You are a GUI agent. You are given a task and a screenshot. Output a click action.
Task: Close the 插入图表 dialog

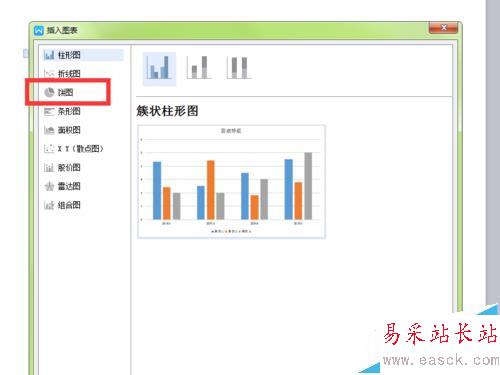coord(444,28)
